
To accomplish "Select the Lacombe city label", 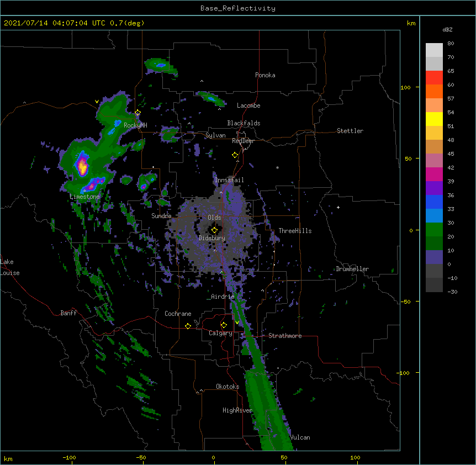I will point(248,105).
